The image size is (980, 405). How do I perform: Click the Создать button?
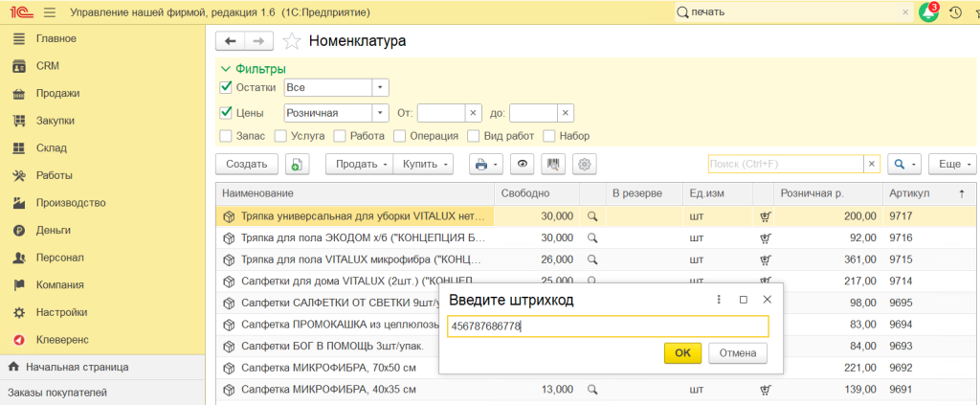tap(247, 165)
